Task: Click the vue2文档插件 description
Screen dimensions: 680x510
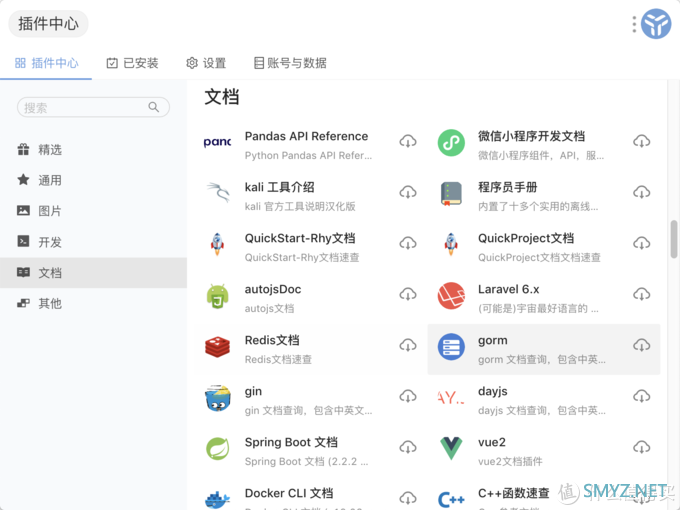Action: [510, 461]
